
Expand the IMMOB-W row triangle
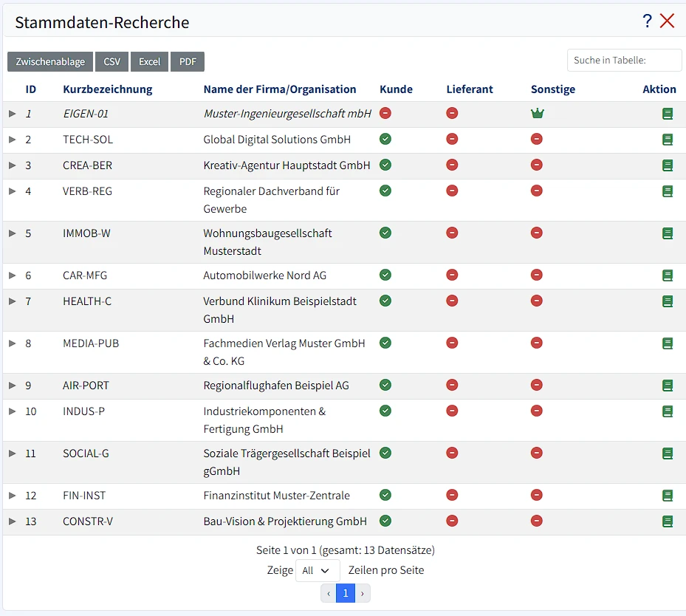[13, 233]
